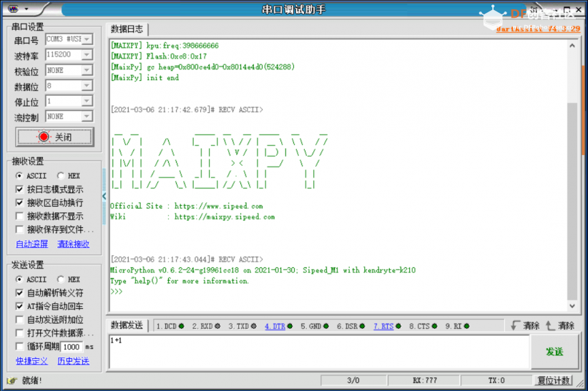Image resolution: width=588 pixels, height=391 pixels.
Task: Click the green 发送 button
Action: pos(554,352)
